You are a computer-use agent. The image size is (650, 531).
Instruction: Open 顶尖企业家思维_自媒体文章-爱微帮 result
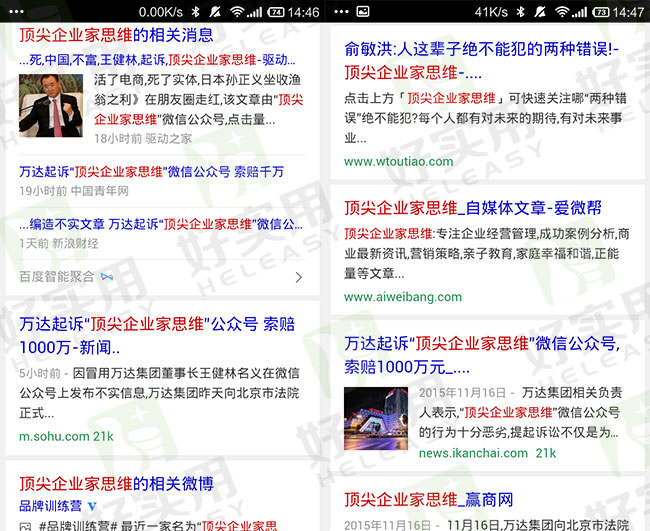click(x=473, y=208)
